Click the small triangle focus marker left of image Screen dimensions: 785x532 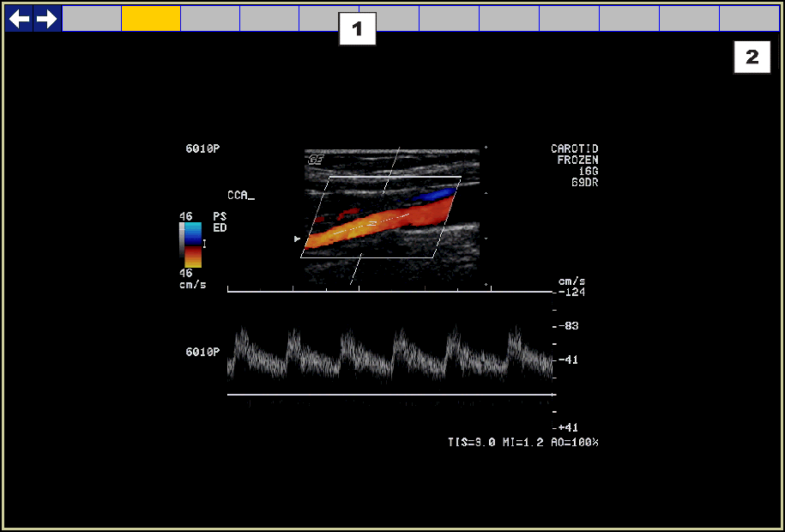pyautogui.click(x=298, y=239)
